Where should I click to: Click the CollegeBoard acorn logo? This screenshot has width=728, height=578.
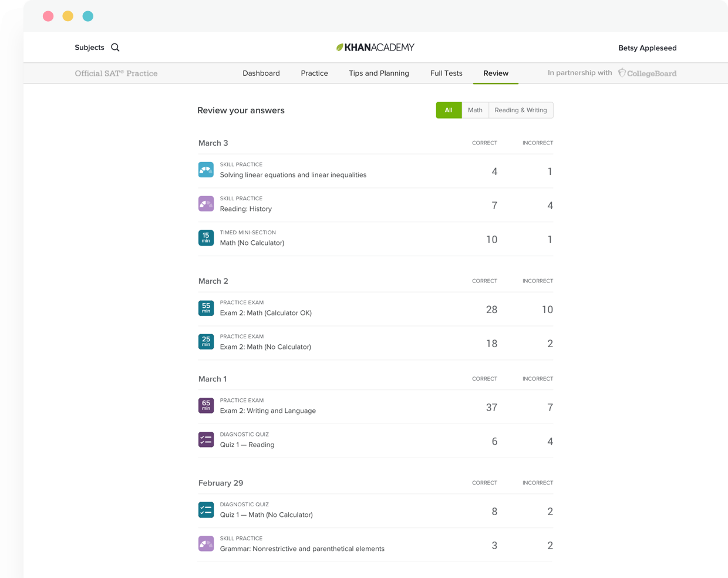coord(622,73)
